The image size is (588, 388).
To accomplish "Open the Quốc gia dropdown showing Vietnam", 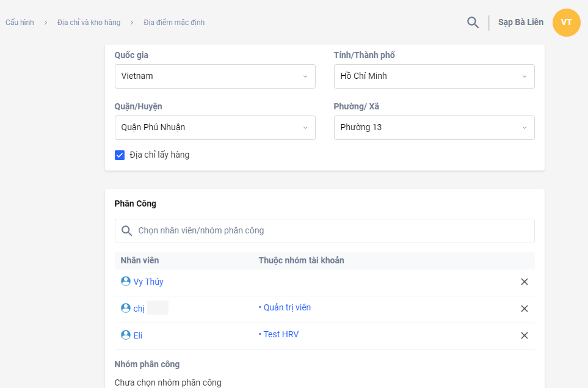I will tap(215, 76).
